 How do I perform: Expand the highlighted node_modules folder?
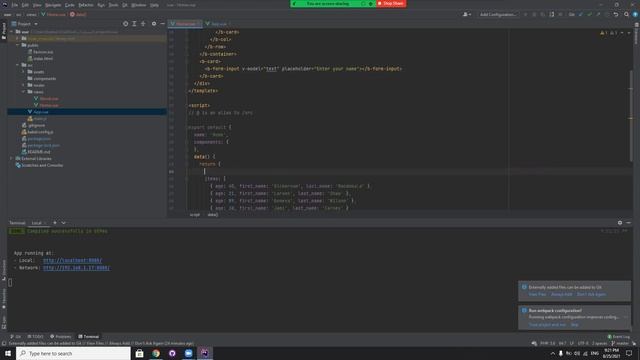tap(18, 38)
